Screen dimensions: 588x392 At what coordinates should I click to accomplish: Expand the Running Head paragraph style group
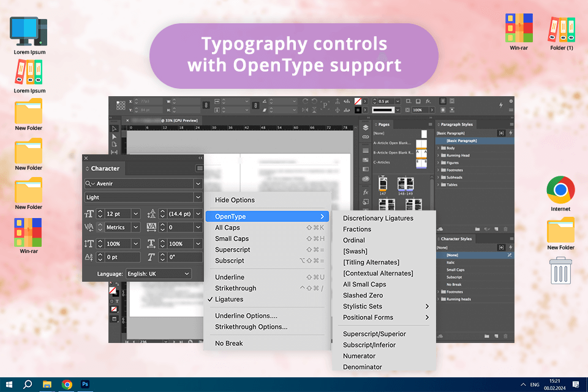pyautogui.click(x=438, y=156)
